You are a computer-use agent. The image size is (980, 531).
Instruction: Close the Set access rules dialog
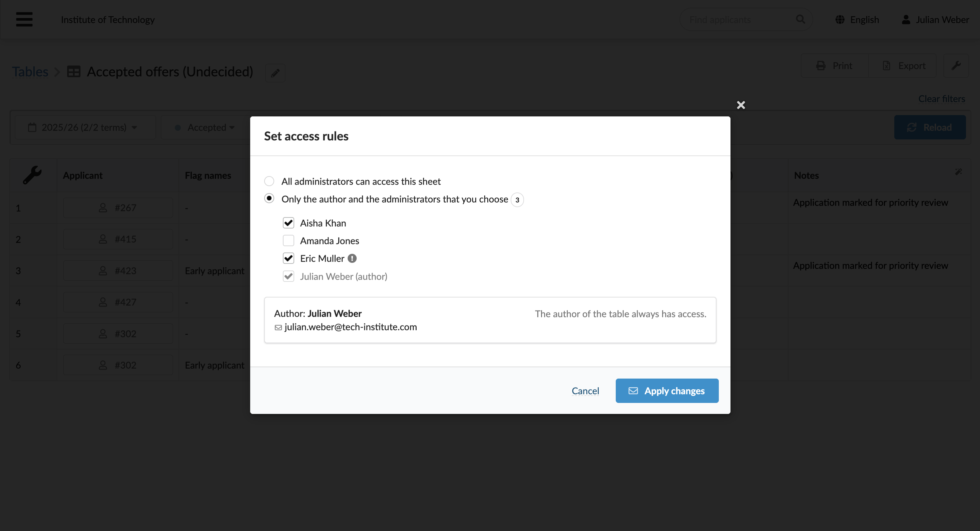[x=741, y=105]
